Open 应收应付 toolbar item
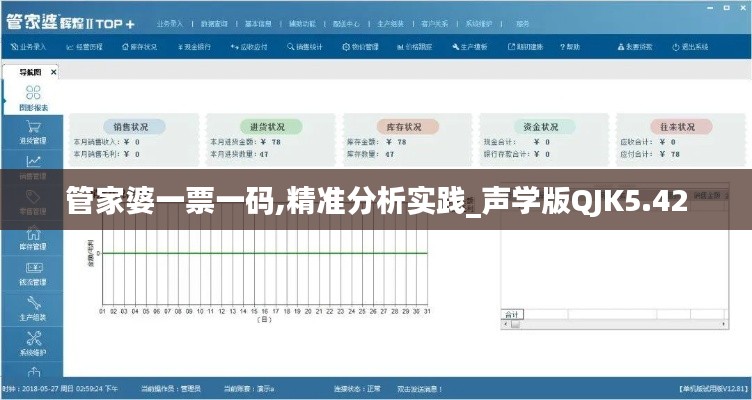The height and width of the screenshot is (400, 752). 249,47
